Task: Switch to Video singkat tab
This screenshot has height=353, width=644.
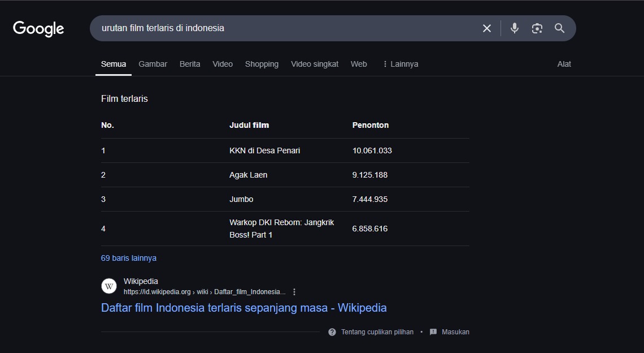Action: pos(315,64)
